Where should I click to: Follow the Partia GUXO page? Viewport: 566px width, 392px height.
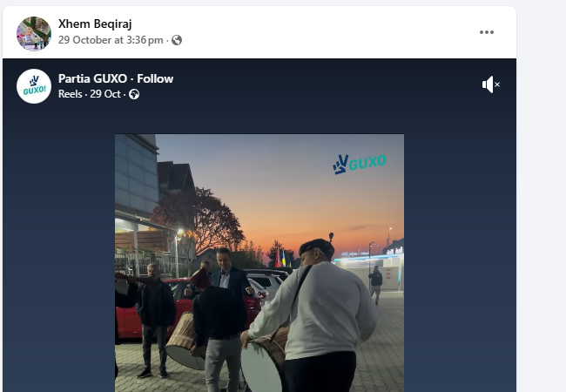[x=155, y=78]
